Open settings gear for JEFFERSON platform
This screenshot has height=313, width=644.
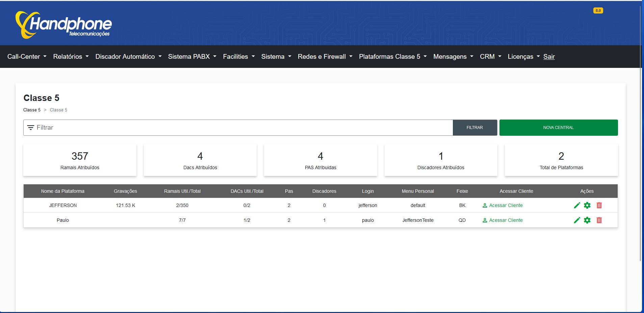(587, 205)
